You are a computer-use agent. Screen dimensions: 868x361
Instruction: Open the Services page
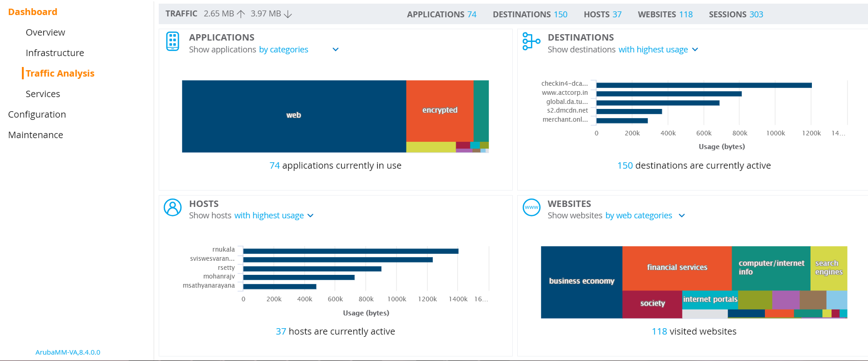43,94
